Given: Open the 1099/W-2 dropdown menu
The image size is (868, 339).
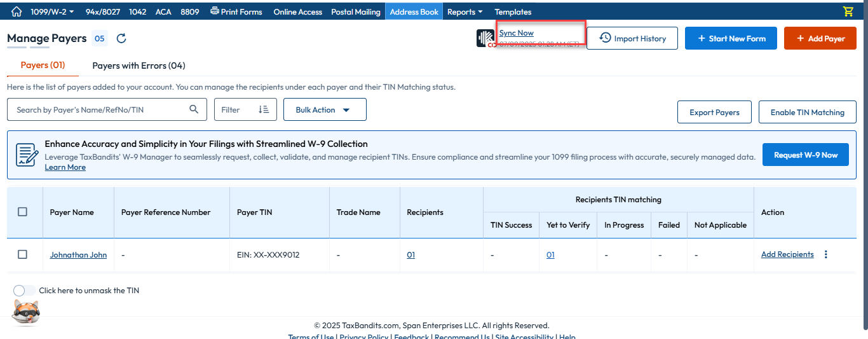Looking at the screenshot, I should pyautogui.click(x=53, y=11).
